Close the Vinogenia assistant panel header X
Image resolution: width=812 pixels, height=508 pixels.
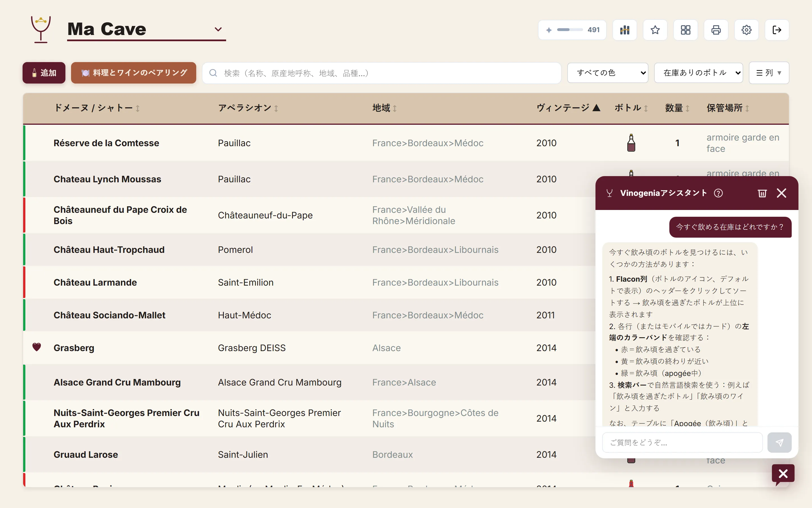pyautogui.click(x=782, y=193)
